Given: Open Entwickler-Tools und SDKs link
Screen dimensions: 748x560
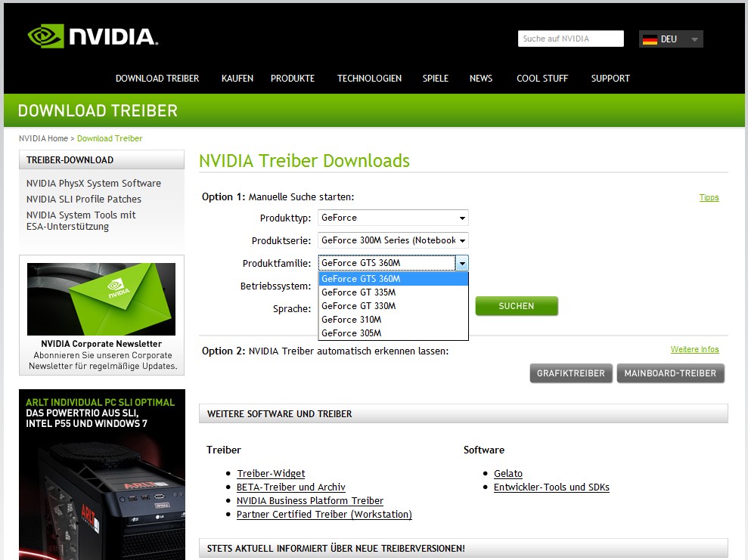Looking at the screenshot, I should 551,487.
